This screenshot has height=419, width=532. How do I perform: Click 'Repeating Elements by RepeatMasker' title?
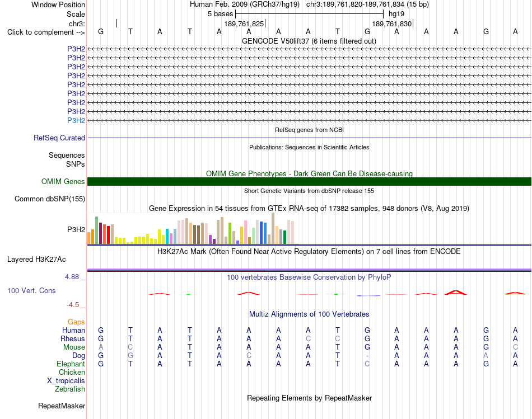coord(310,398)
